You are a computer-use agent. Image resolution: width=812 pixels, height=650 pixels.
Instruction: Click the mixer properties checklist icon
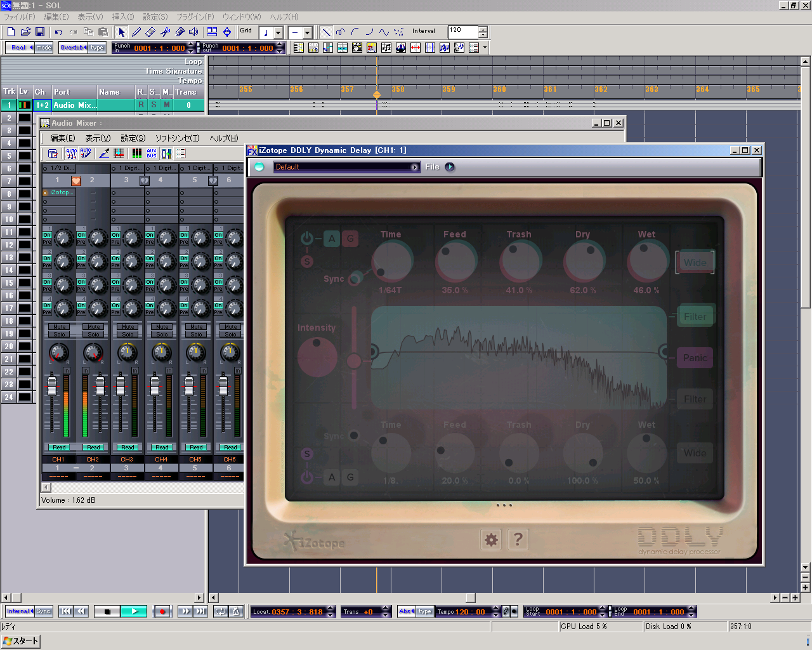[53, 154]
